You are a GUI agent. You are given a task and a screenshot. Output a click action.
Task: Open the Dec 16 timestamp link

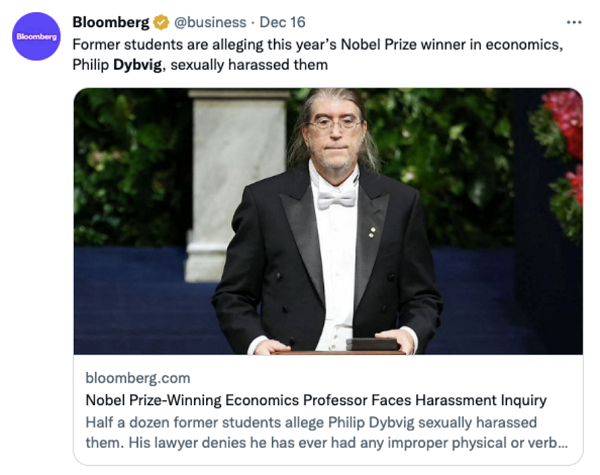pyautogui.click(x=282, y=22)
